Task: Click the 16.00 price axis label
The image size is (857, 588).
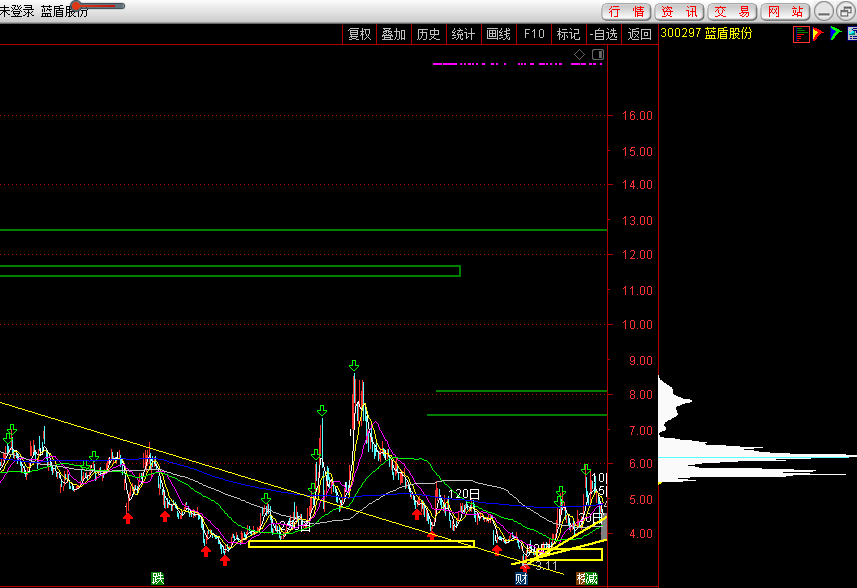Action: tap(637, 116)
